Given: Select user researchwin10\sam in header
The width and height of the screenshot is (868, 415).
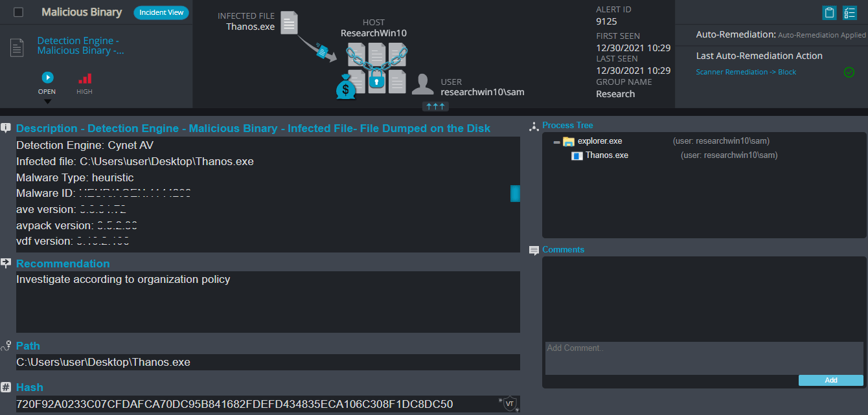Looking at the screenshot, I should pos(483,92).
